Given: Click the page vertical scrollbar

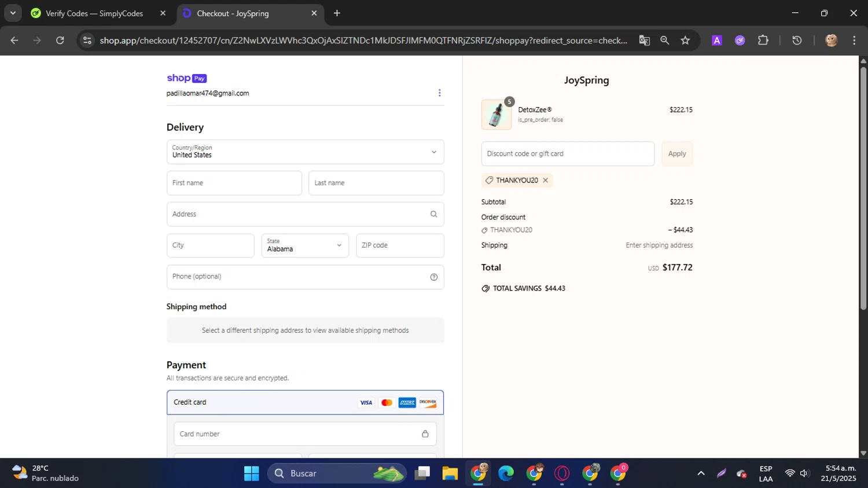Looking at the screenshot, I should pyautogui.click(x=863, y=188).
